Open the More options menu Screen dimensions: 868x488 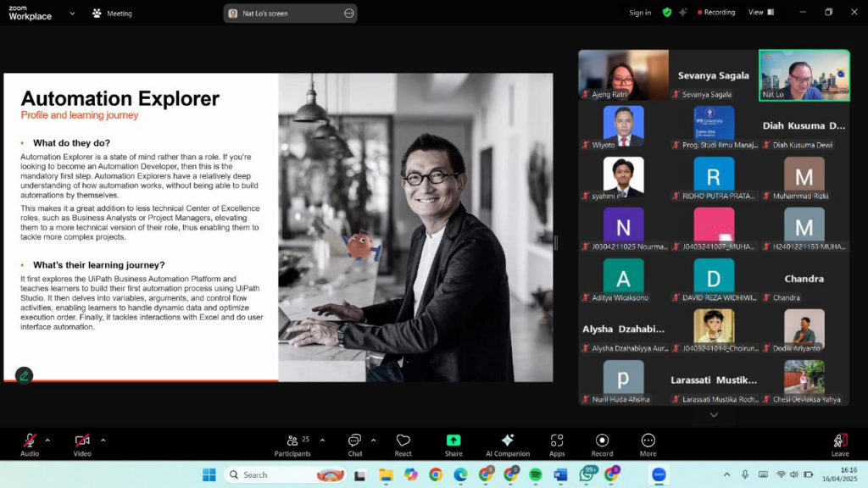point(648,445)
